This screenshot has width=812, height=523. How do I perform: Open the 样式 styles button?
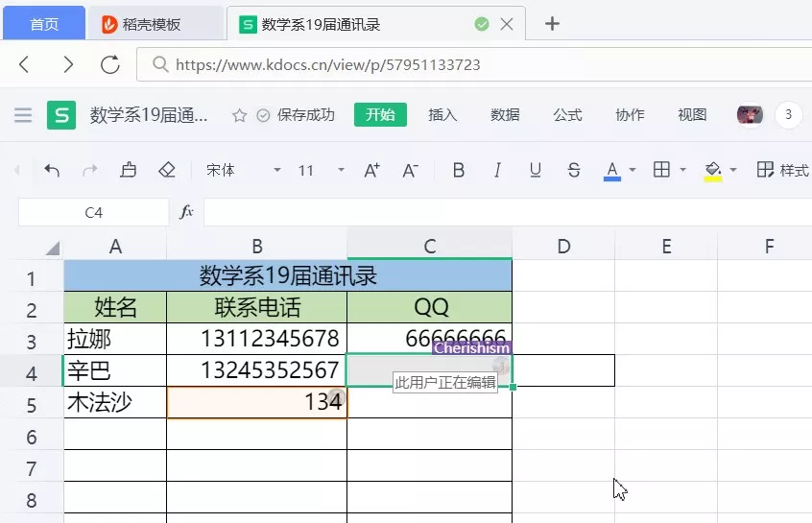tap(783, 170)
